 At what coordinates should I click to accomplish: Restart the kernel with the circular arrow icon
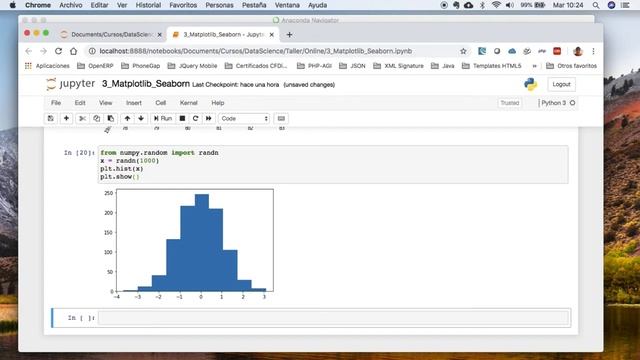196,118
